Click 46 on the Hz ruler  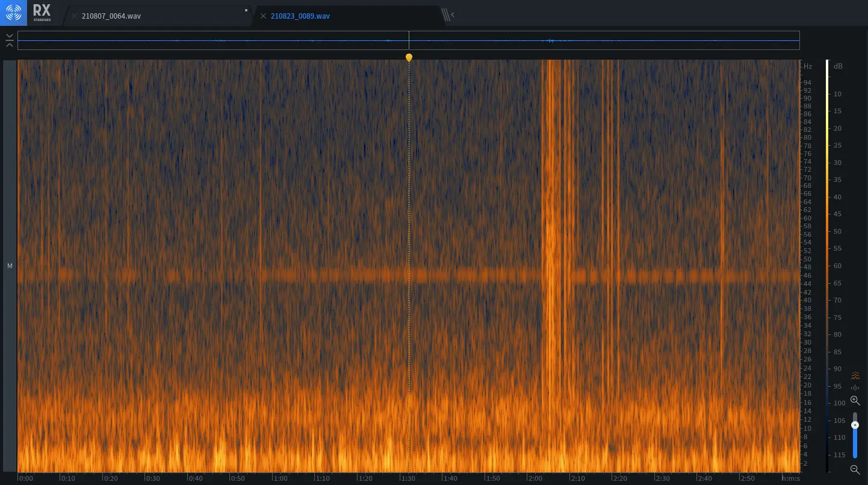[x=807, y=275]
